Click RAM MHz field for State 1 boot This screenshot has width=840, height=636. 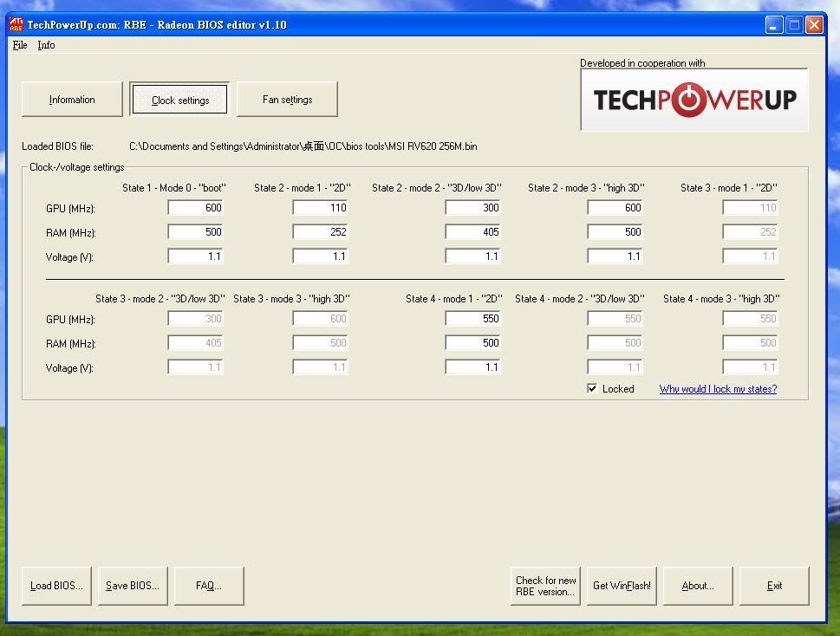pos(196,232)
